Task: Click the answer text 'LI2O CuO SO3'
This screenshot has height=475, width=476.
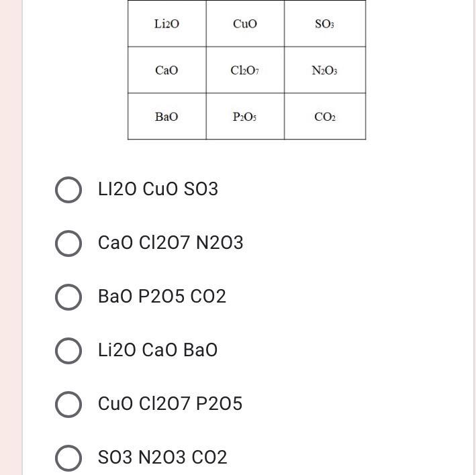Action: tap(158, 189)
